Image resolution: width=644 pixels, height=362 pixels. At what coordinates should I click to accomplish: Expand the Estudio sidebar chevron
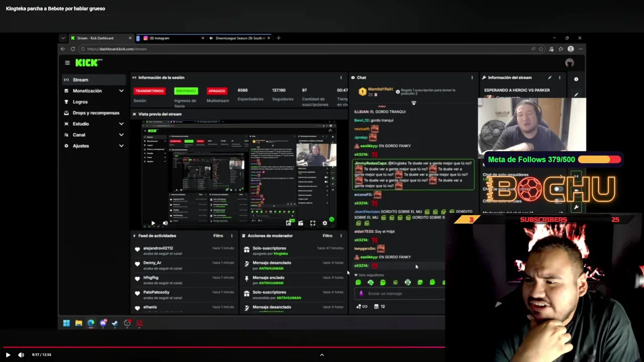pos(121,124)
